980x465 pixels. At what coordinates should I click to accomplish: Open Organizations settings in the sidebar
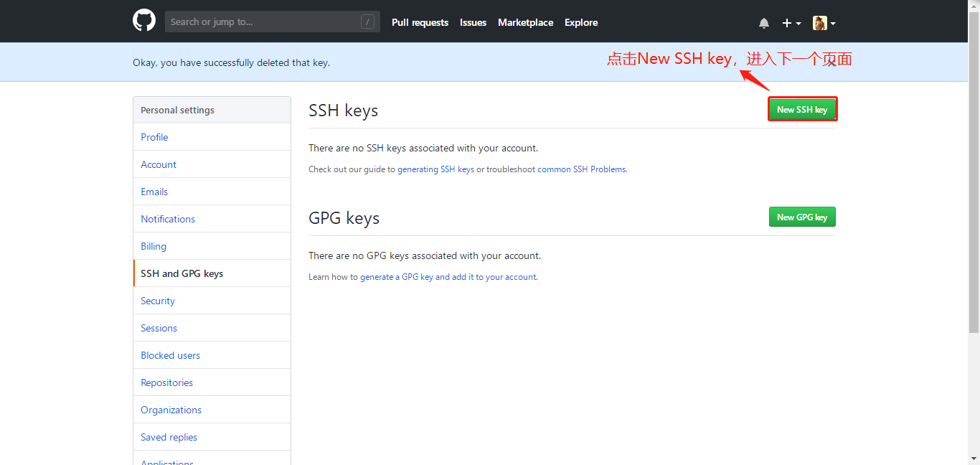tap(171, 410)
